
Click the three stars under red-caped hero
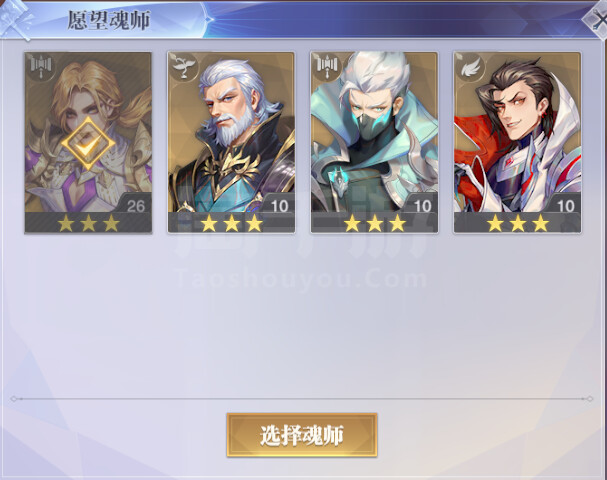[518, 223]
